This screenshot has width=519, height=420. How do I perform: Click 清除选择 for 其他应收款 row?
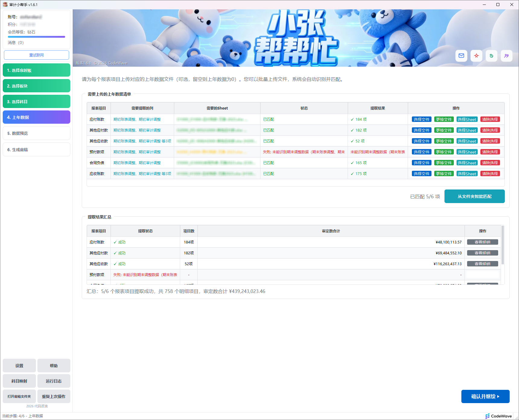(x=490, y=141)
